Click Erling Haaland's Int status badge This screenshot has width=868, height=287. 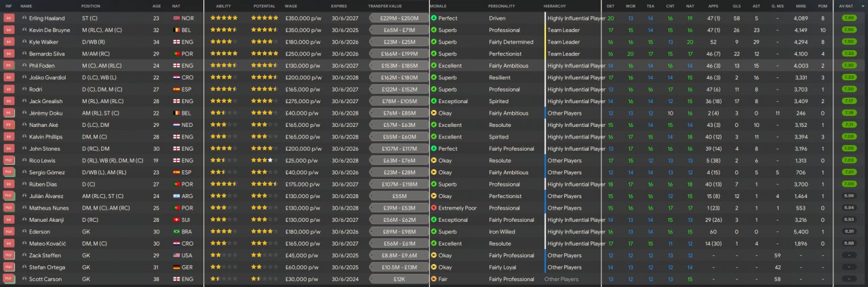pos(9,18)
